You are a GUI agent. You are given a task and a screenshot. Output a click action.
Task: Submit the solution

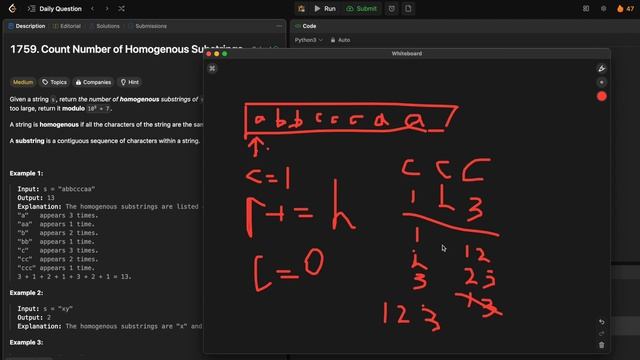(x=361, y=9)
